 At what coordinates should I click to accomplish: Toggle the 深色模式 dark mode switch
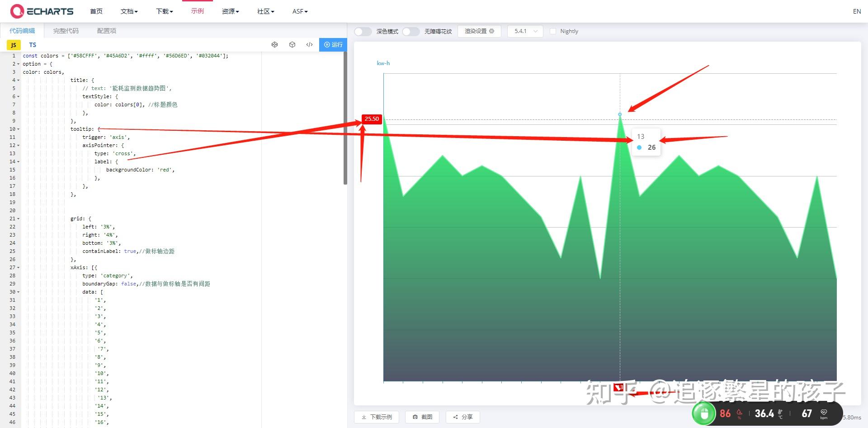pyautogui.click(x=363, y=31)
